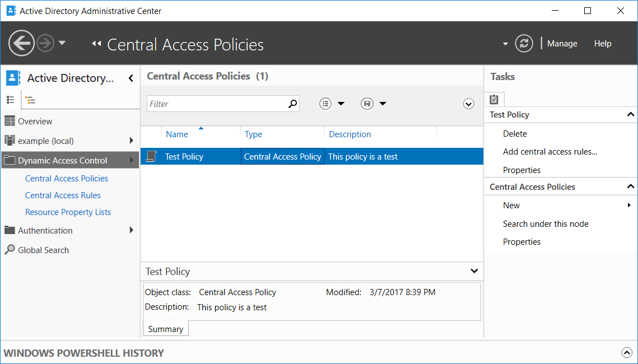Select the Summary tab
Screen dimensions: 638x364
coord(166,329)
